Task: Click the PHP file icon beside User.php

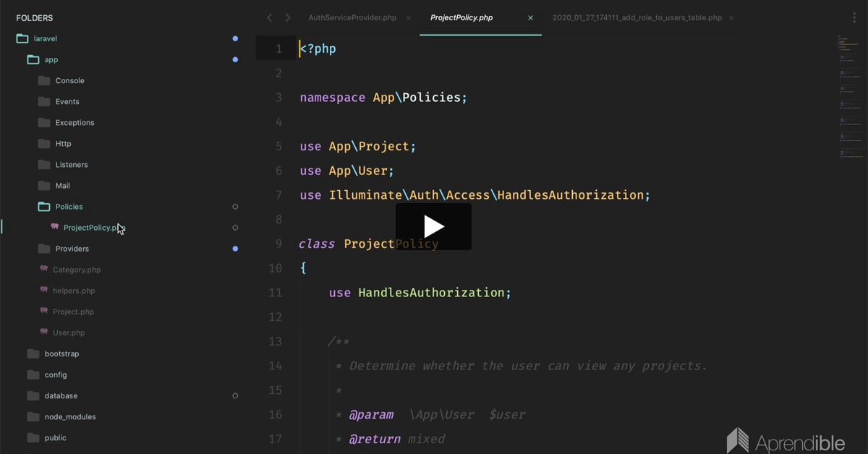Action: click(x=44, y=331)
